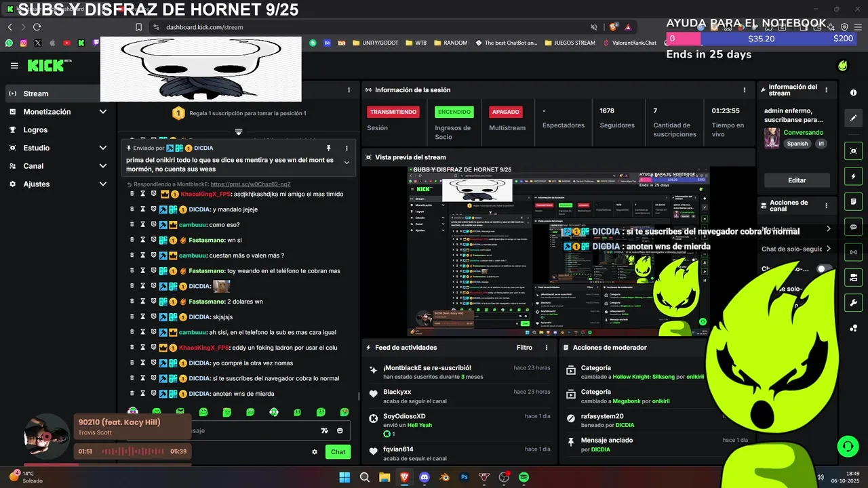The width and height of the screenshot is (868, 488).
Task: Open the RANDOM bookmarks folder
Action: point(450,43)
